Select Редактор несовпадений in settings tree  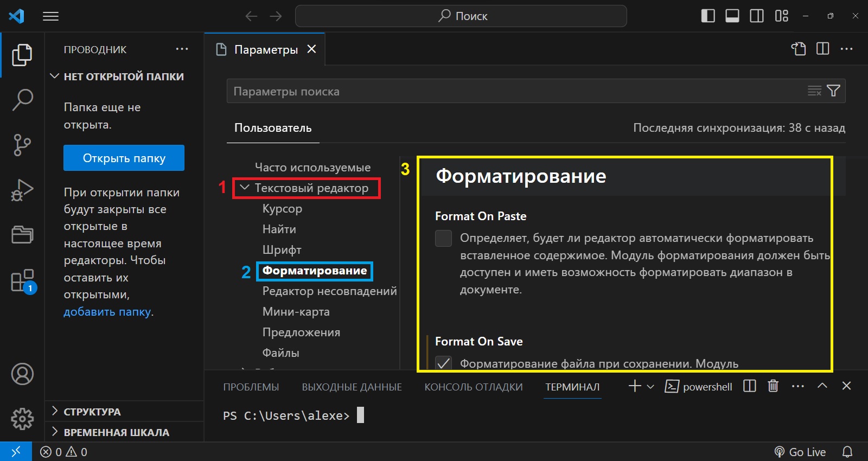click(330, 291)
